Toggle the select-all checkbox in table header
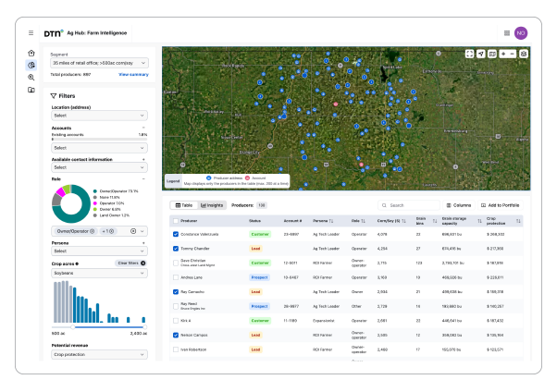The height and width of the screenshot is (392, 557). (x=176, y=221)
